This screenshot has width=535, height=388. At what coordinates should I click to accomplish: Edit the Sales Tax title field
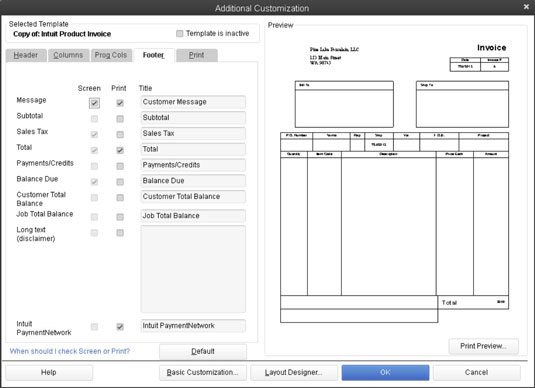[x=193, y=133]
